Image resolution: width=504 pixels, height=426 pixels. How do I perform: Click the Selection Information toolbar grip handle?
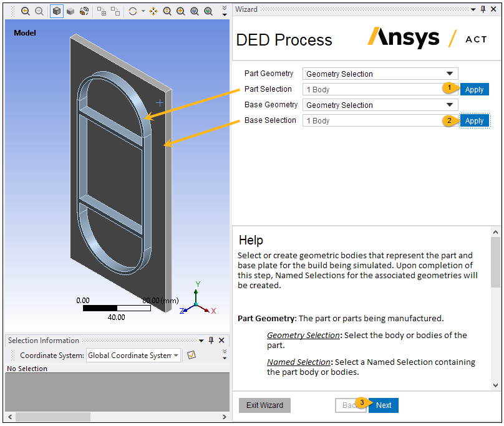pos(13,355)
